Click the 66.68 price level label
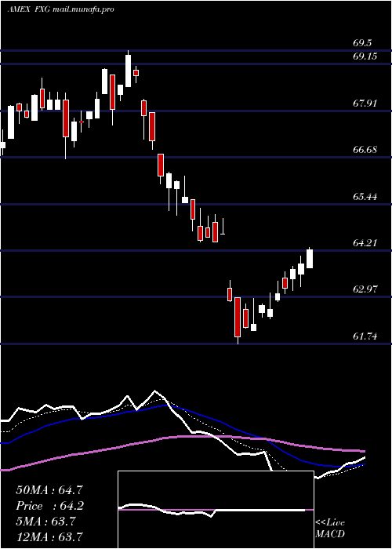 pyautogui.click(x=365, y=150)
